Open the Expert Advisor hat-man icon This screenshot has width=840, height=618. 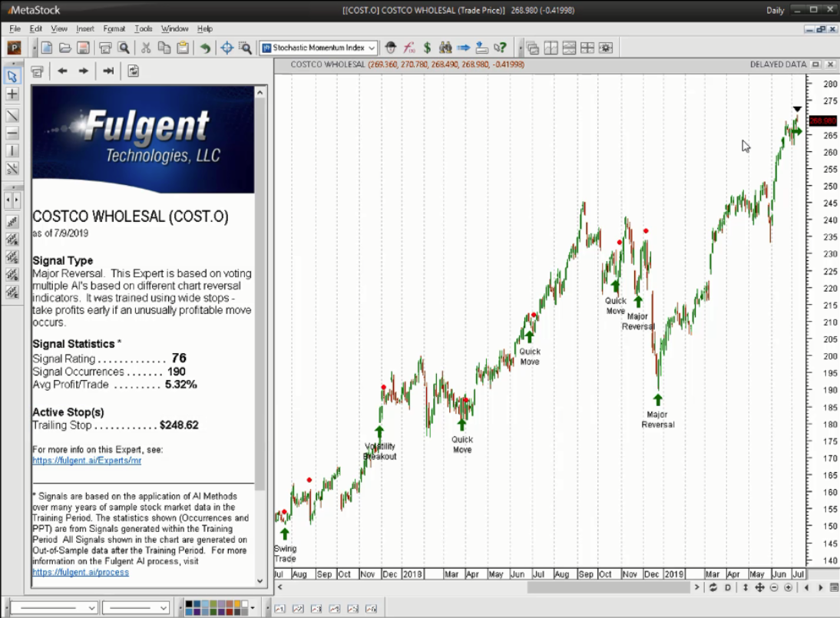click(x=391, y=48)
